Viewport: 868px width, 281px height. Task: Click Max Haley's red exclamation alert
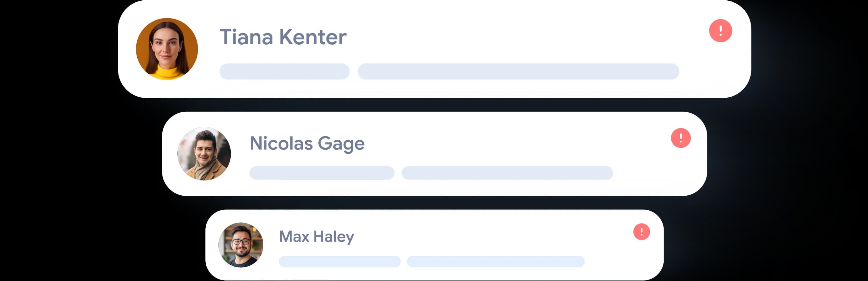641,232
